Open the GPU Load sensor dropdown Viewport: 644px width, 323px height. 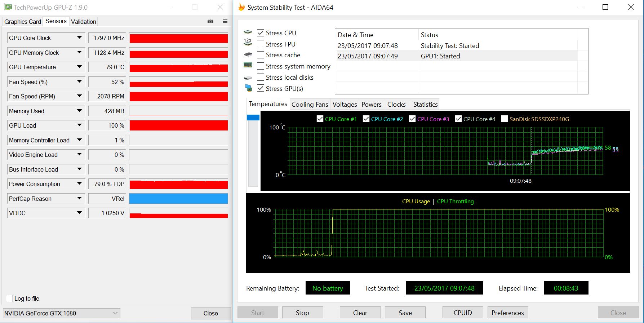click(x=79, y=125)
